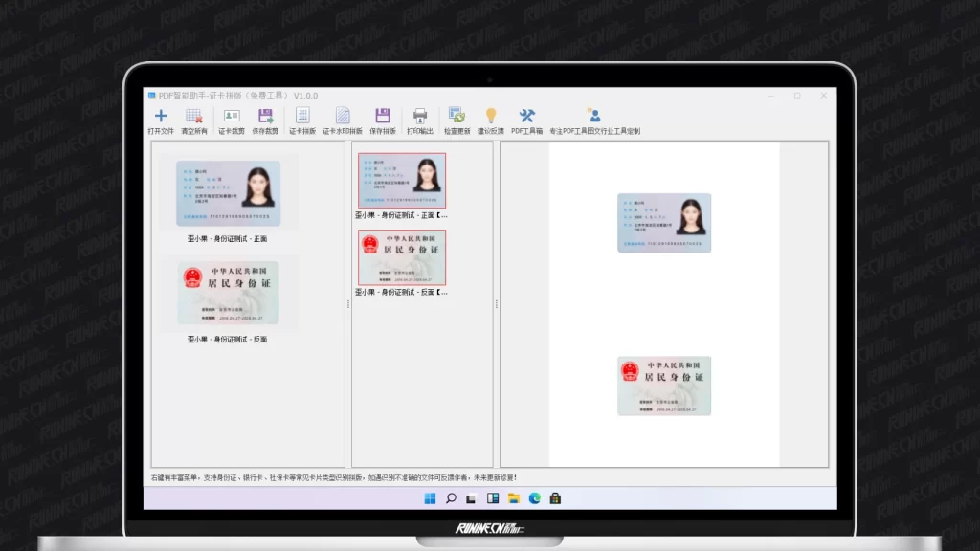The width and height of the screenshot is (980, 551).
Task: Click 保存裁剪 to save cropped cards
Action: click(x=265, y=117)
